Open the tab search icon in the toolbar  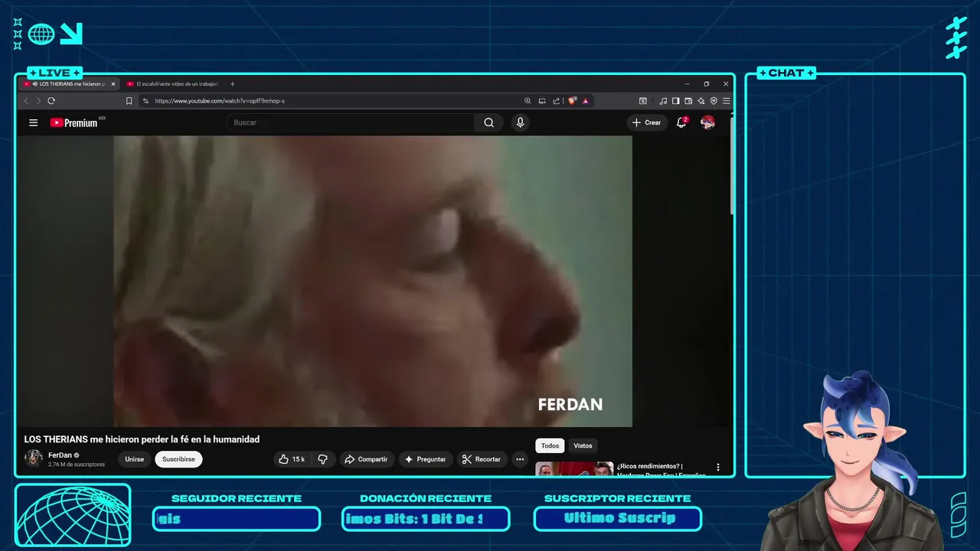point(643,101)
